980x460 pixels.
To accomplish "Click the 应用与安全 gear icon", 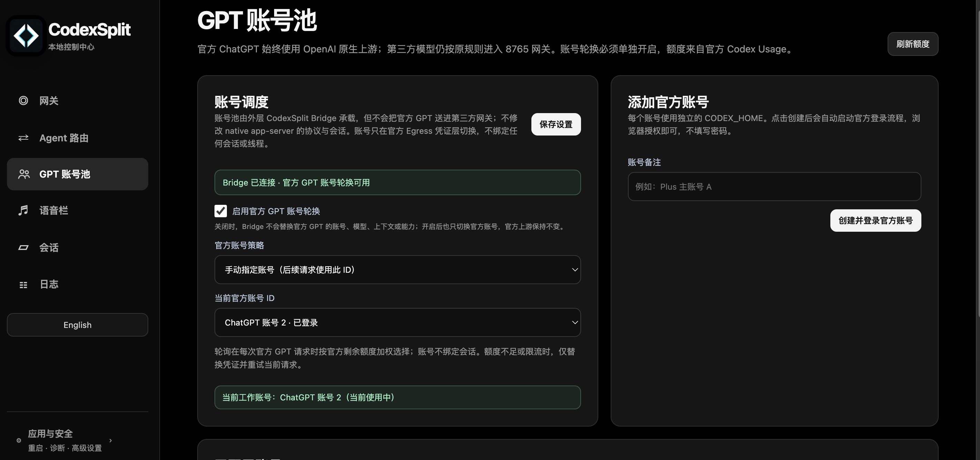I will coord(19,441).
